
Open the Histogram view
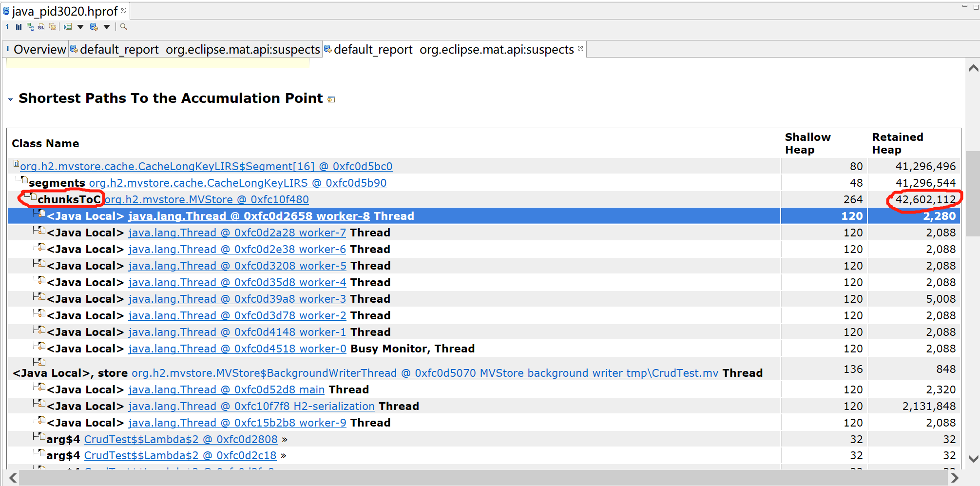[19, 27]
